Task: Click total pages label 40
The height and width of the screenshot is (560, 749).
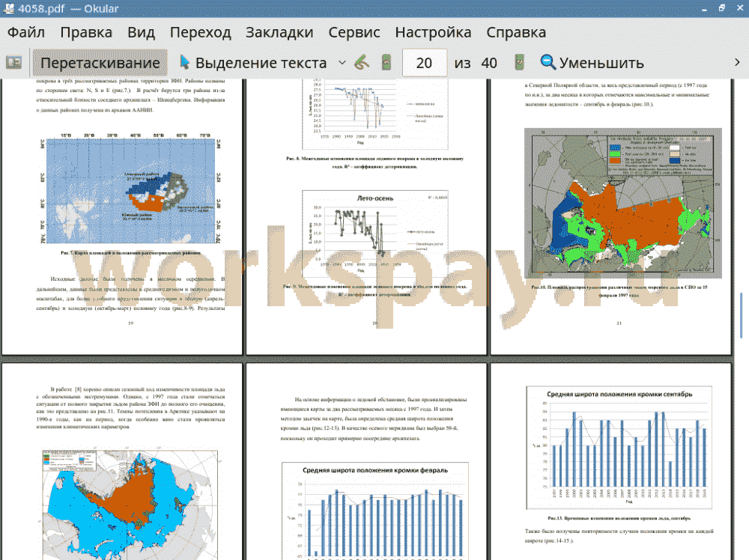Action: coord(488,63)
